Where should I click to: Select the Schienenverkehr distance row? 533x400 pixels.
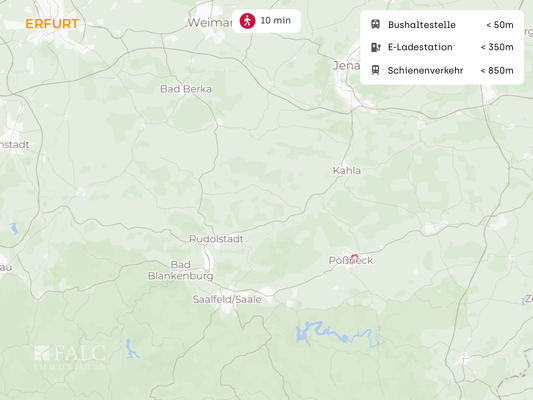(442, 70)
